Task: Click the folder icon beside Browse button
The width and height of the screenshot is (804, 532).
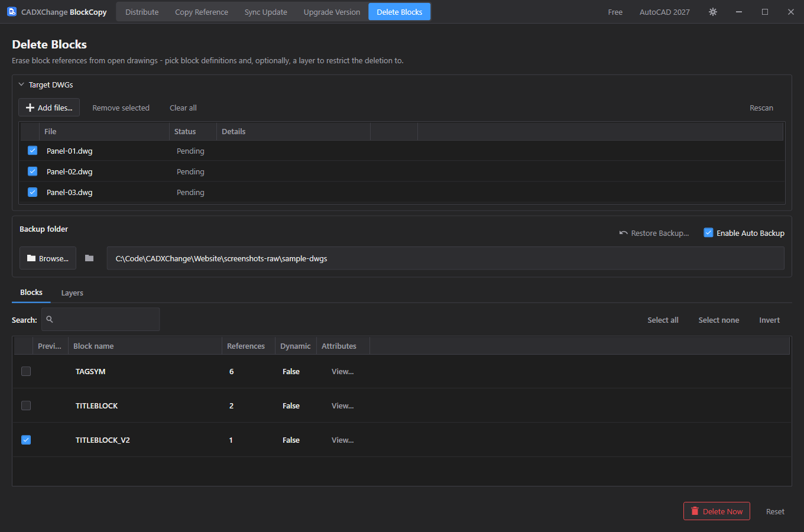Action: 89,258
